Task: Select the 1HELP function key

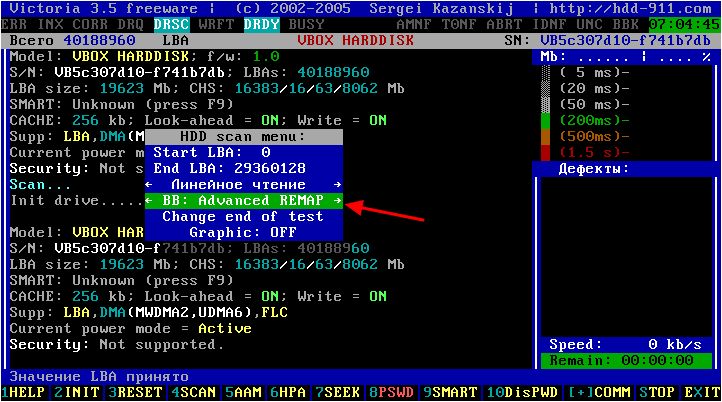Action: click(23, 392)
